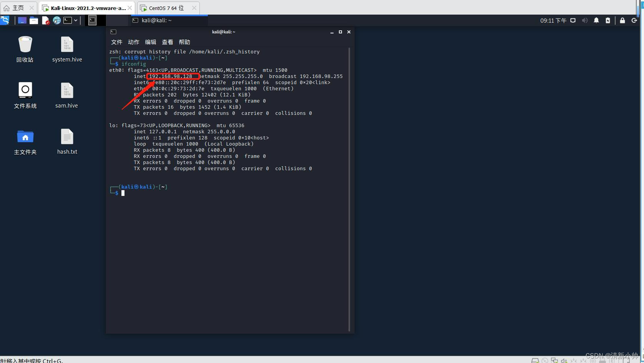Toggle mute using the speaker icon
The height and width of the screenshot is (363, 644).
(x=585, y=20)
